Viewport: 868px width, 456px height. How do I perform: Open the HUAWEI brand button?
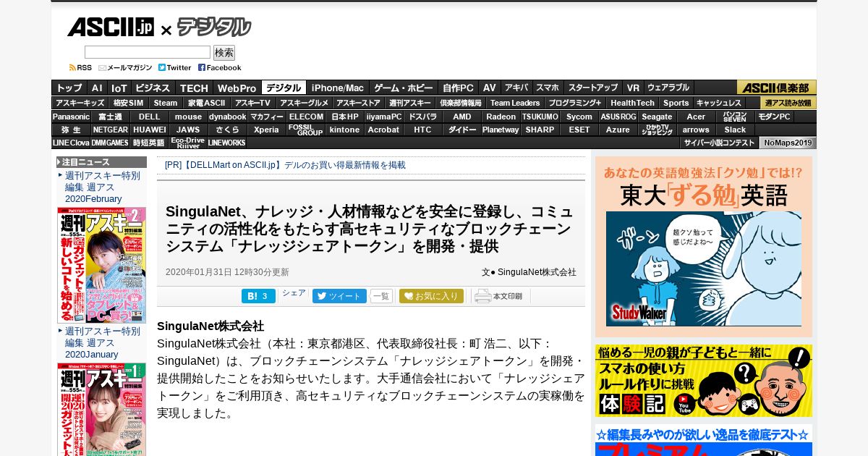coord(150,130)
